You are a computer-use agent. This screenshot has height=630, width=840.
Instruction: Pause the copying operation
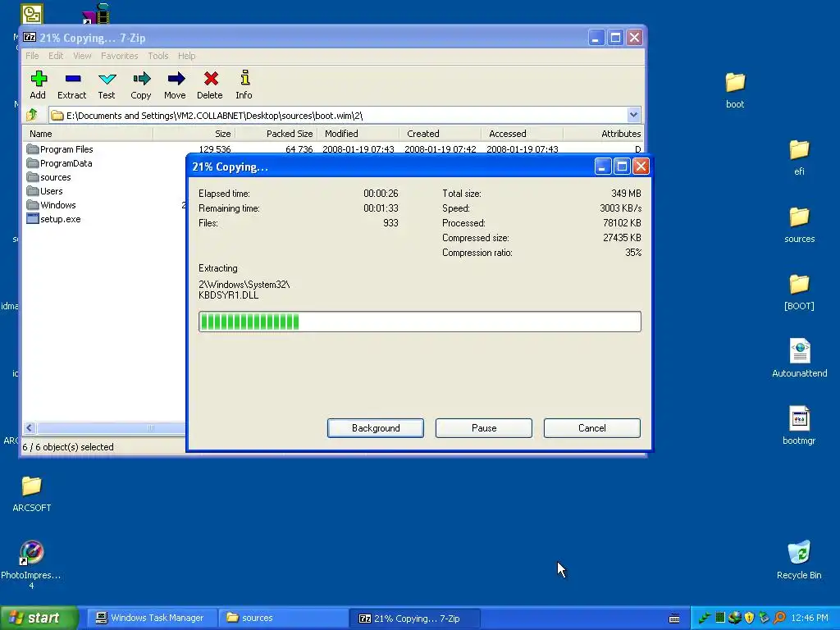click(484, 428)
